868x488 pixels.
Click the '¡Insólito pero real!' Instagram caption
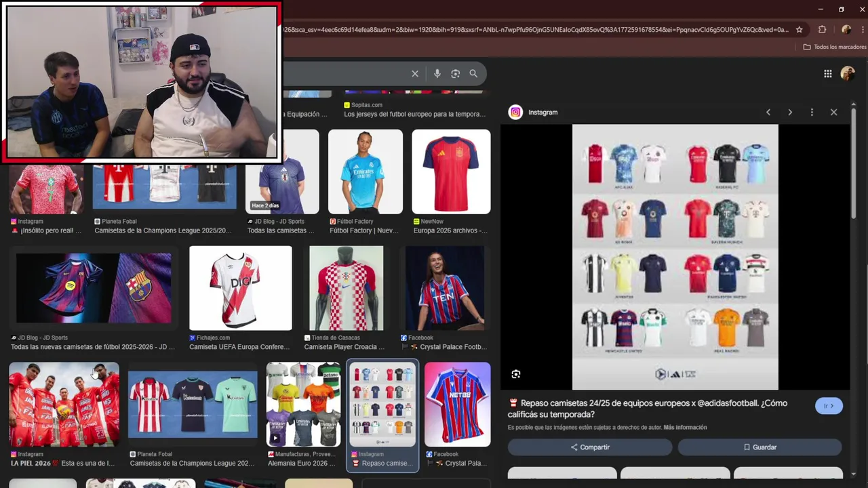[46, 230]
